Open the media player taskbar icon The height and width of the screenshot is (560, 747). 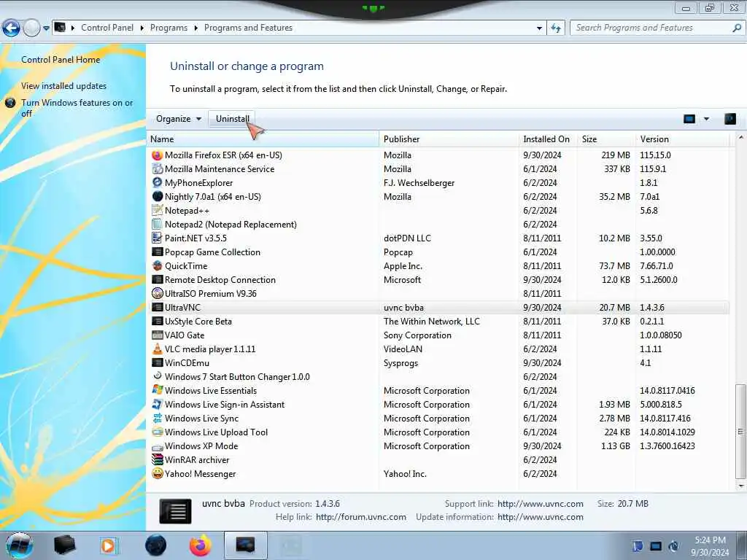(108, 545)
